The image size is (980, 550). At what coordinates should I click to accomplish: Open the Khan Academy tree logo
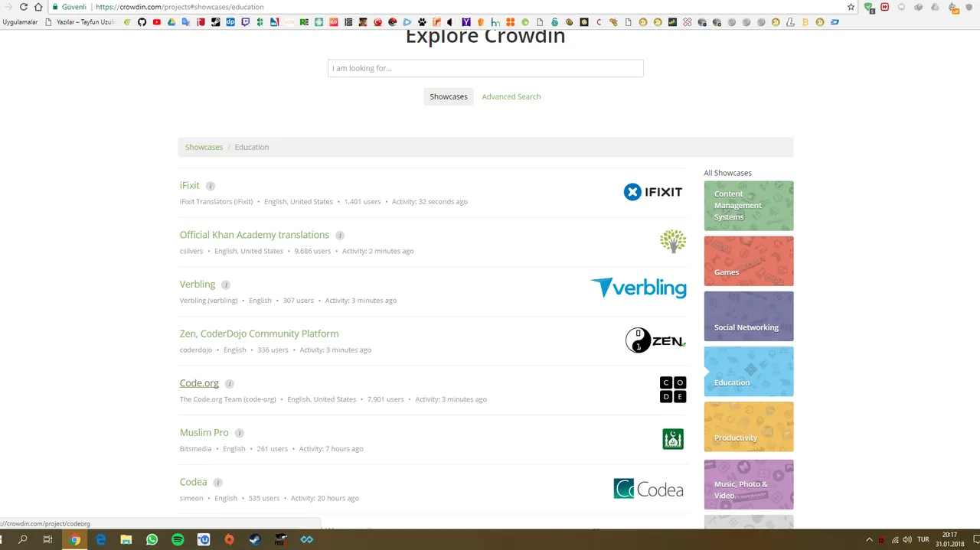pyautogui.click(x=673, y=241)
